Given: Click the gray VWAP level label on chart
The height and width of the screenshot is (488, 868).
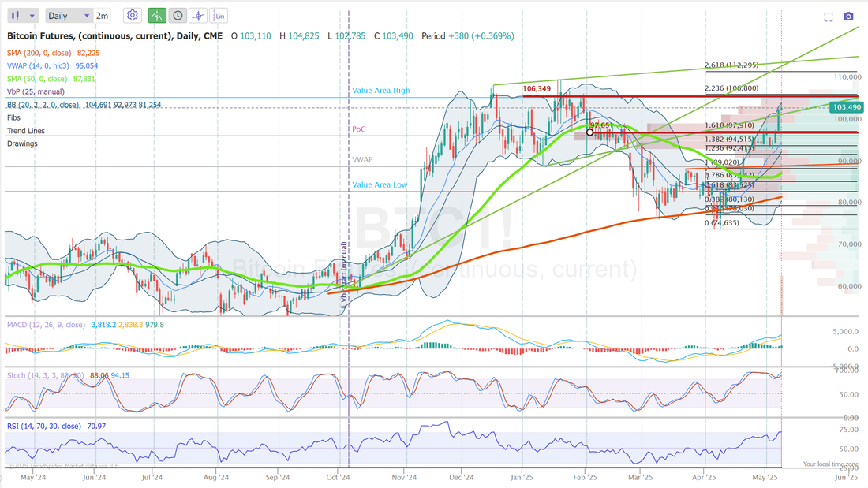Looking at the screenshot, I should [x=362, y=159].
